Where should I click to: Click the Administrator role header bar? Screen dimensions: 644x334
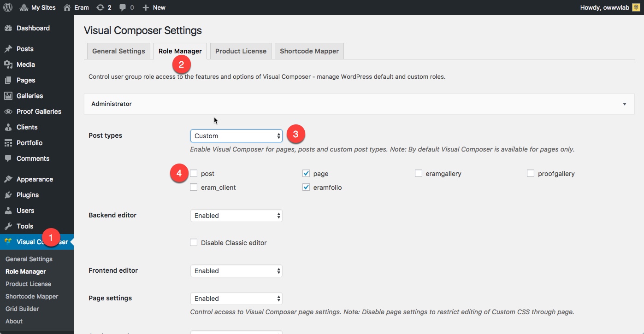point(359,104)
